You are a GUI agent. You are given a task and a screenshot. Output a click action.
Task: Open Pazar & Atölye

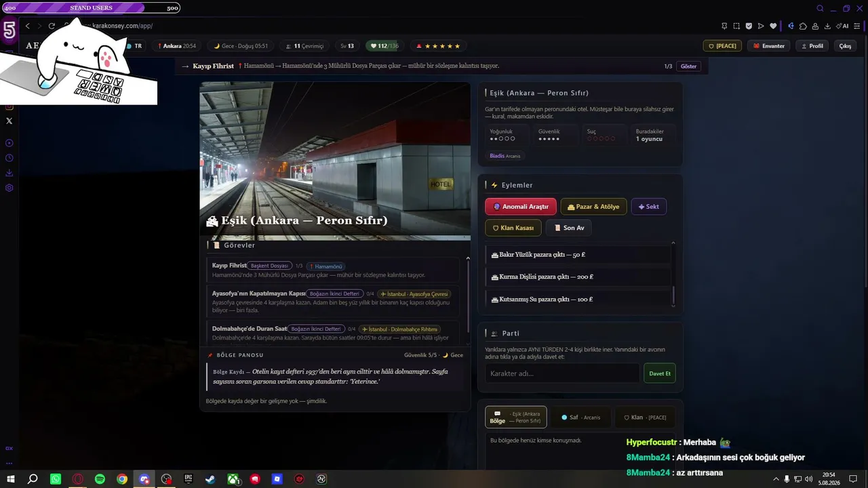point(593,207)
